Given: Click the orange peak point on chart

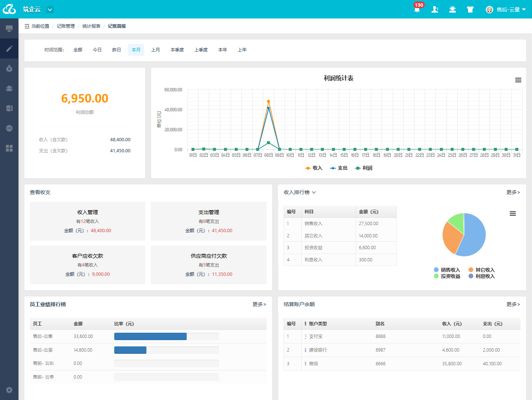Looking at the screenshot, I should [x=268, y=101].
